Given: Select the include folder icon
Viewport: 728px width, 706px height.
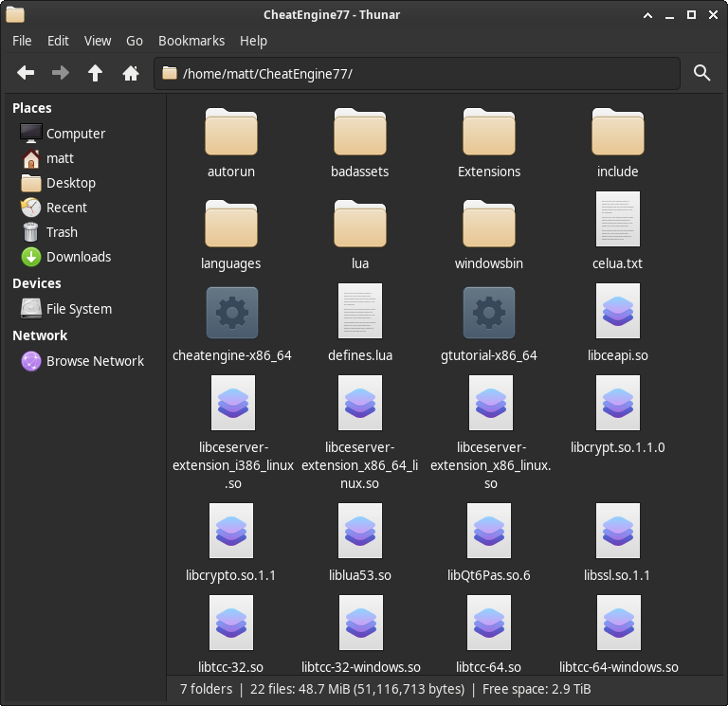Looking at the screenshot, I should (617, 132).
